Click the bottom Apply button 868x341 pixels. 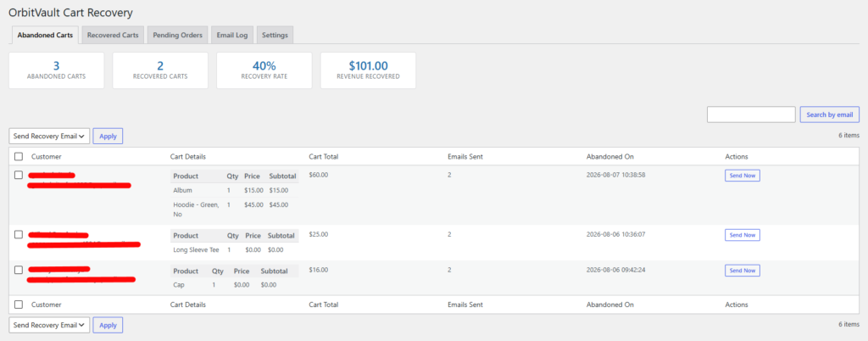(x=108, y=325)
